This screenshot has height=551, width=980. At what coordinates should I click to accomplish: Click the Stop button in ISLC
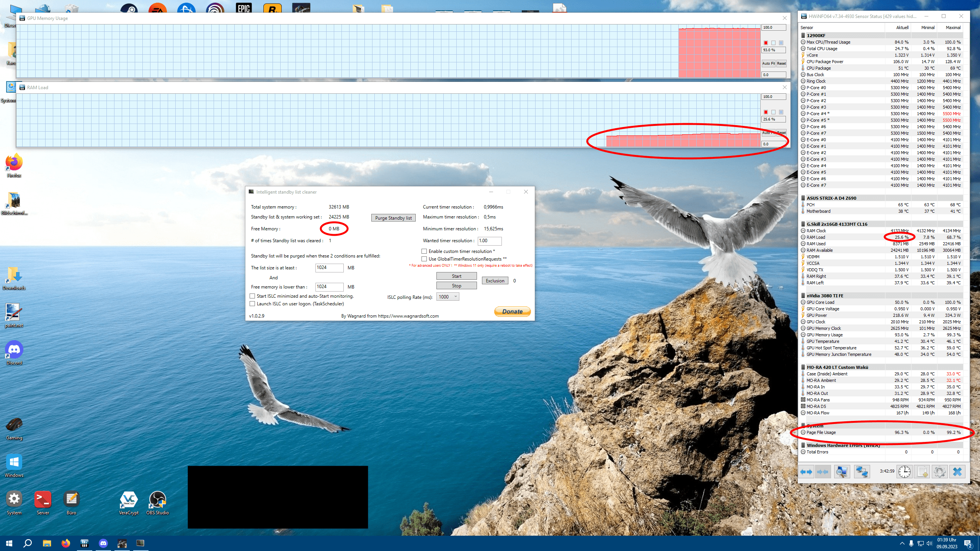pos(456,285)
